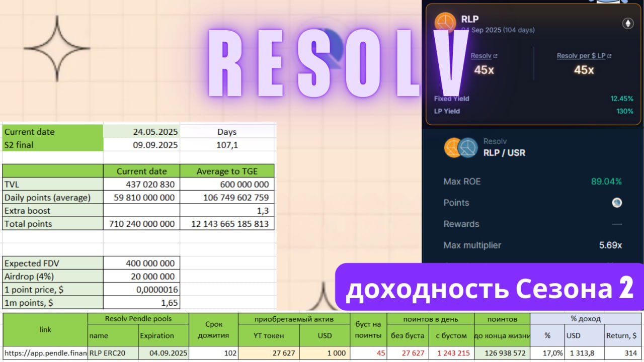Select the '09.09.2025' S2 final date cell

[x=141, y=145]
